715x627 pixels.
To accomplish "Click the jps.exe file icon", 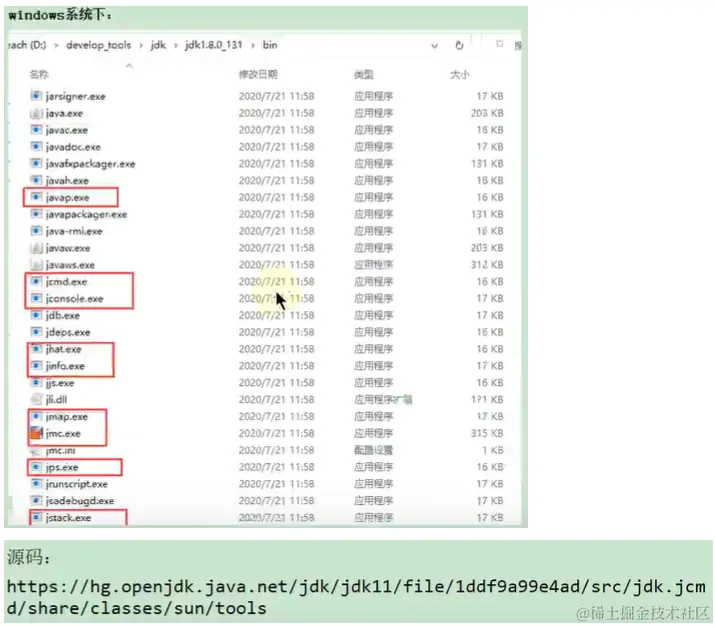I will [x=36, y=467].
